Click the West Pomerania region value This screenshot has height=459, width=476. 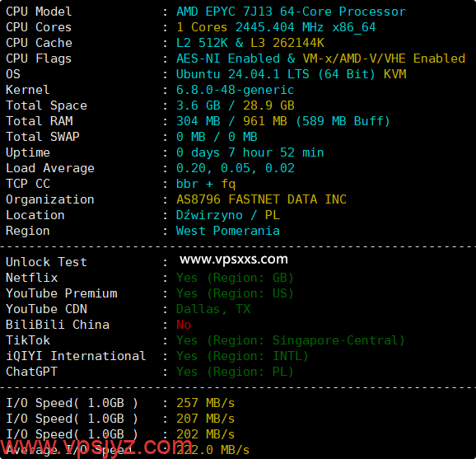(227, 232)
